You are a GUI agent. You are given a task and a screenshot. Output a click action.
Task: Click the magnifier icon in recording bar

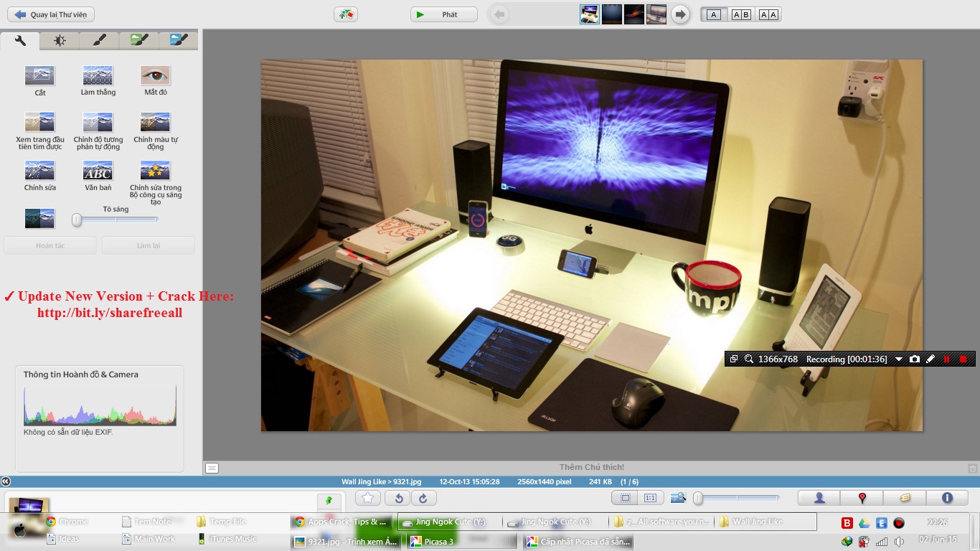tap(749, 359)
